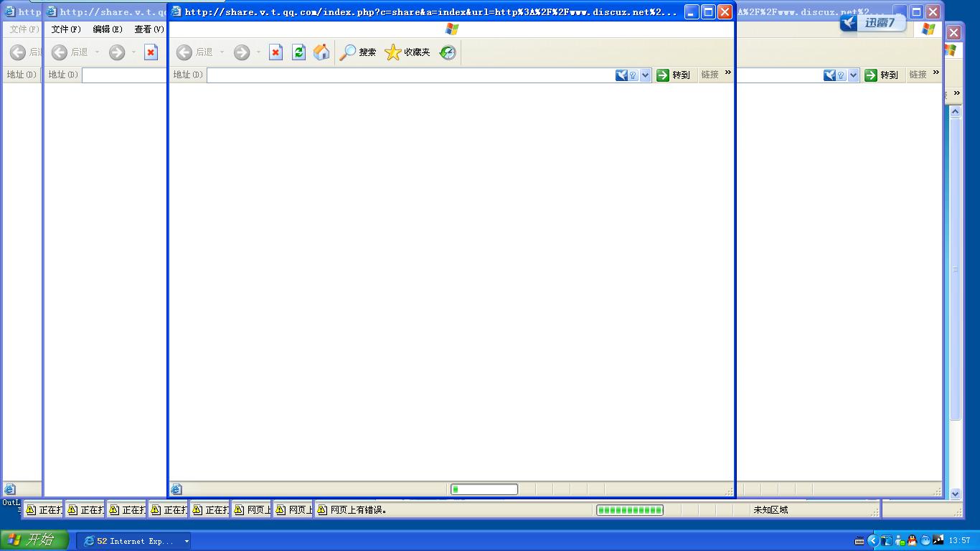
Task: Expand the Back history dropdown in front window
Action: [222, 52]
